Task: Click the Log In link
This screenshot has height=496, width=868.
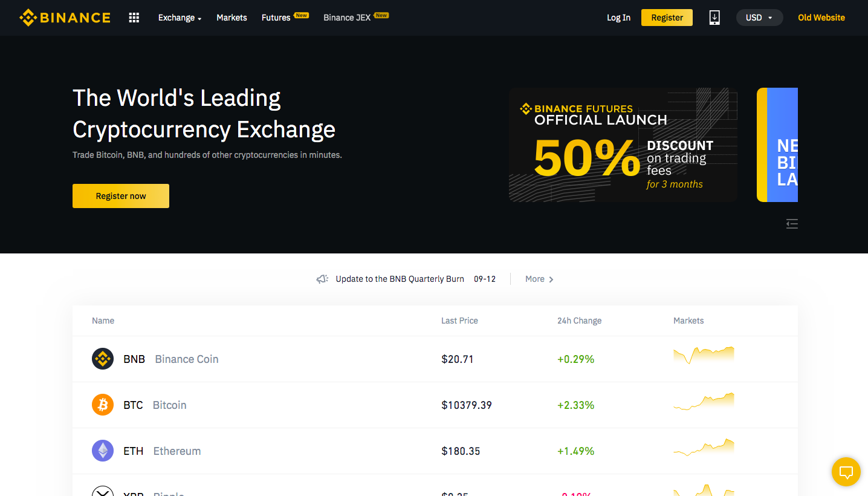Action: [618, 18]
